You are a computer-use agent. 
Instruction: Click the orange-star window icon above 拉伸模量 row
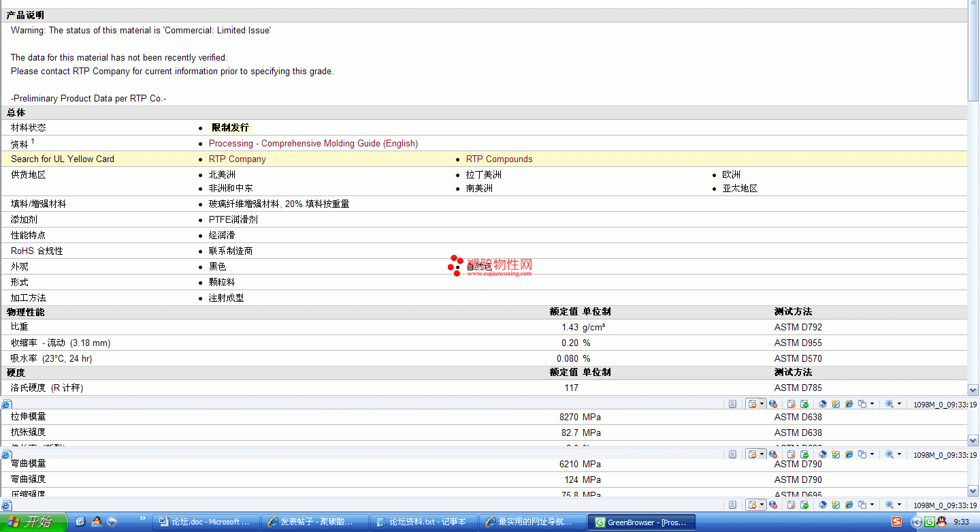791,404
